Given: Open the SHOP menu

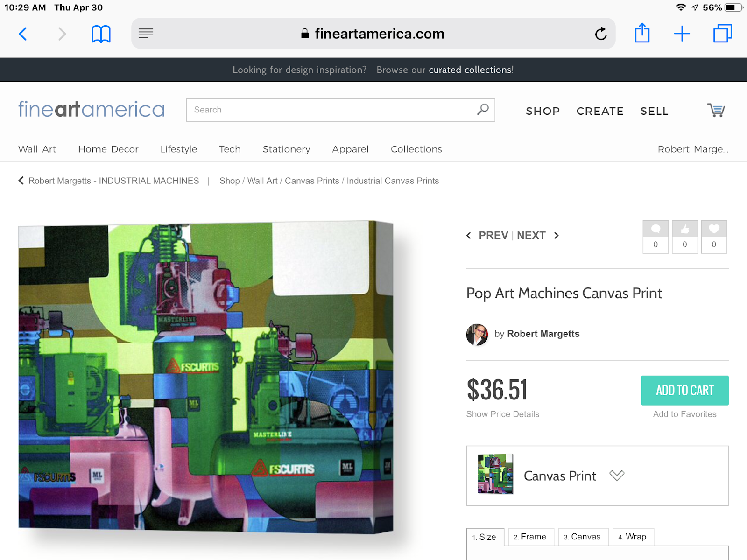Looking at the screenshot, I should coord(543,111).
